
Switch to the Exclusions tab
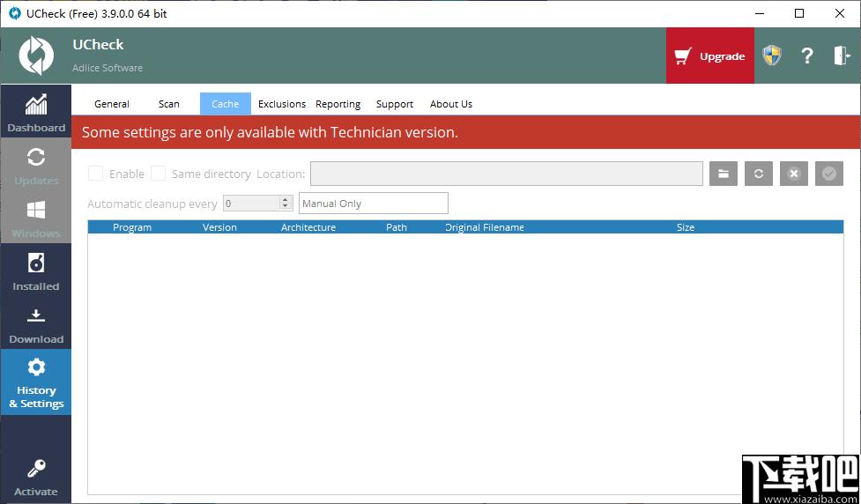(x=282, y=104)
